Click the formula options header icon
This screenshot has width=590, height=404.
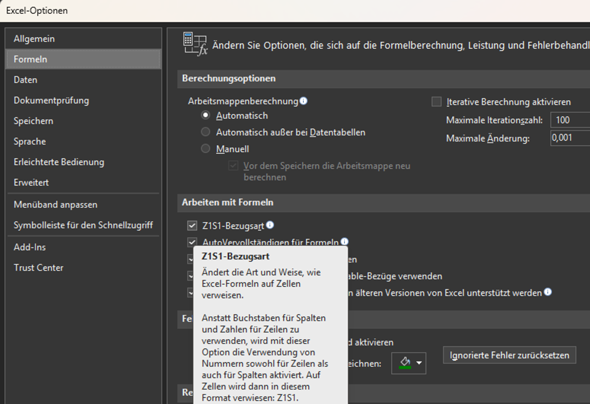195,44
